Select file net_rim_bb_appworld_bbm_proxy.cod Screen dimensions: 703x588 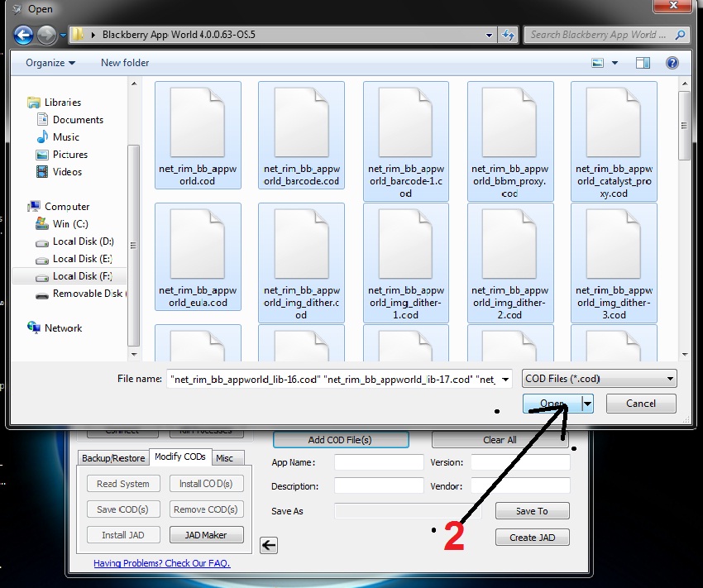[510, 141]
